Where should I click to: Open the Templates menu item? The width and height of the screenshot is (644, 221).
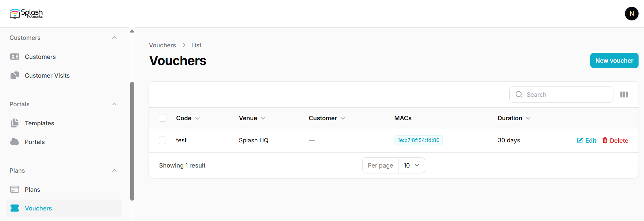click(64, 123)
